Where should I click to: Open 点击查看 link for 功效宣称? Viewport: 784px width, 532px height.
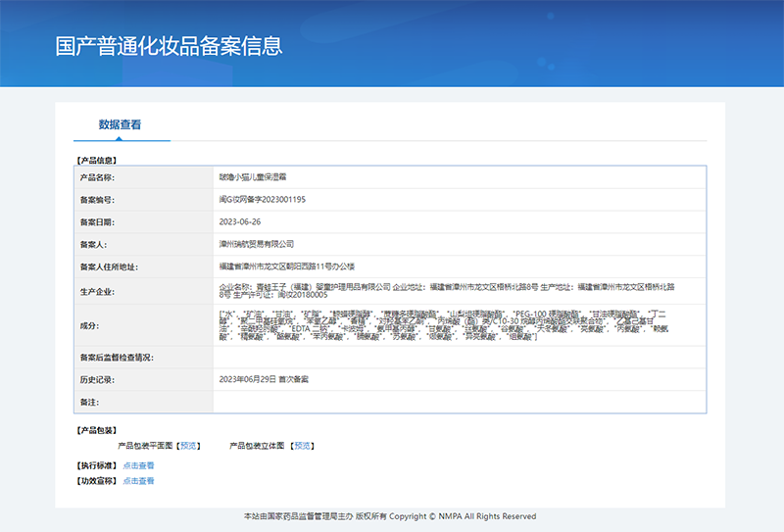[138, 481]
